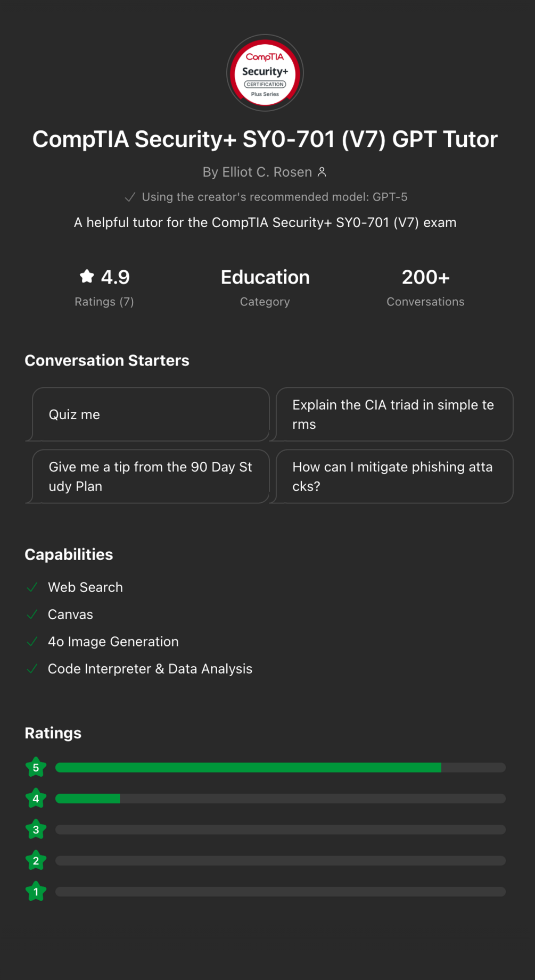Viewport: 535px width, 980px height.
Task: Click the Education category label
Action: (265, 277)
